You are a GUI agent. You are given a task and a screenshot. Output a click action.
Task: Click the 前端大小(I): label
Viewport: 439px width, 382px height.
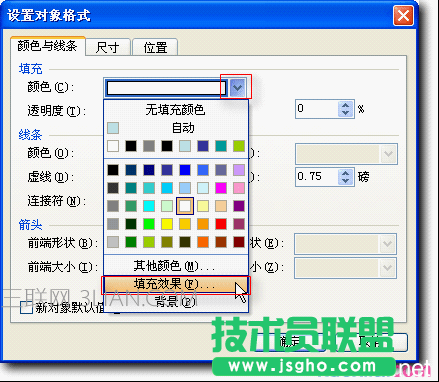click(x=63, y=267)
